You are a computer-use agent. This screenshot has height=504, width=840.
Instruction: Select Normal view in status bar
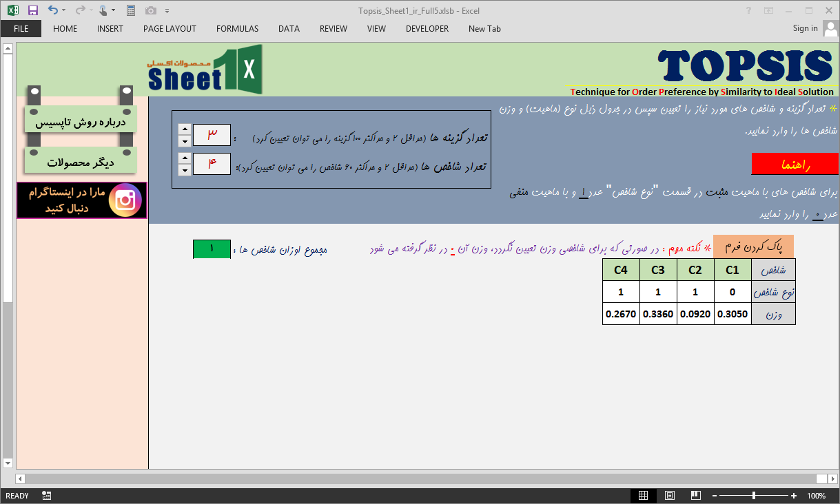(643, 496)
